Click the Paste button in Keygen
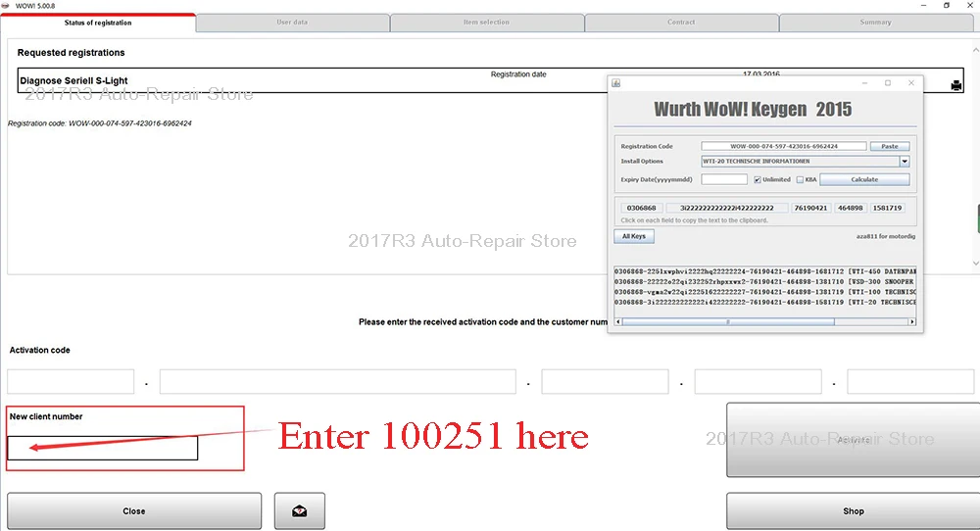The height and width of the screenshot is (531, 980). (890, 146)
